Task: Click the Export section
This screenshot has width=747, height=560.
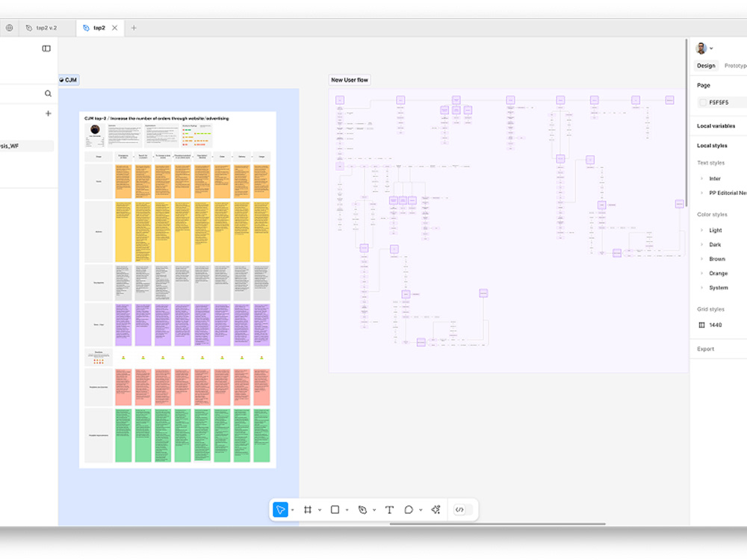Action: (706, 349)
